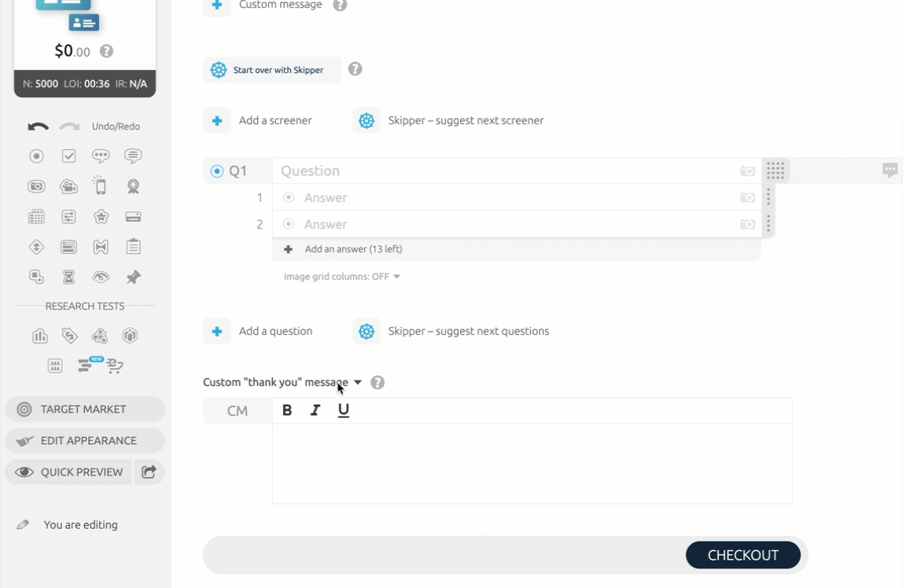Click the shopping cart research test icon

(x=115, y=366)
